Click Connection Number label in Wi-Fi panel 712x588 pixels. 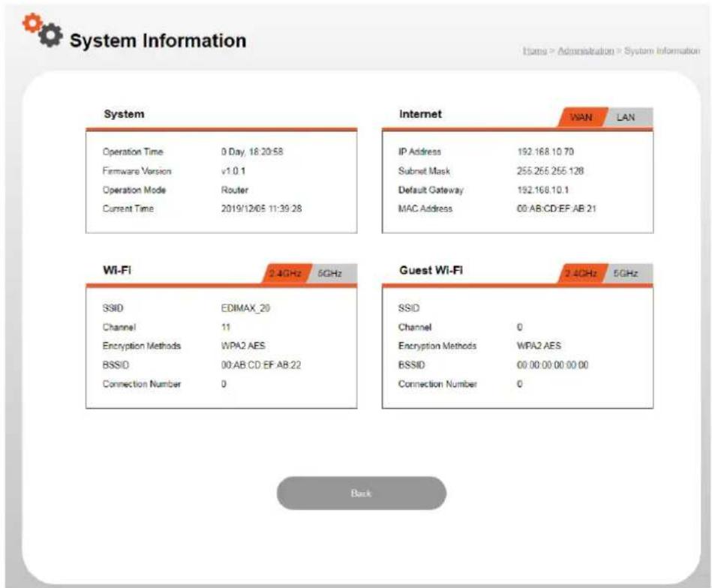click(142, 384)
